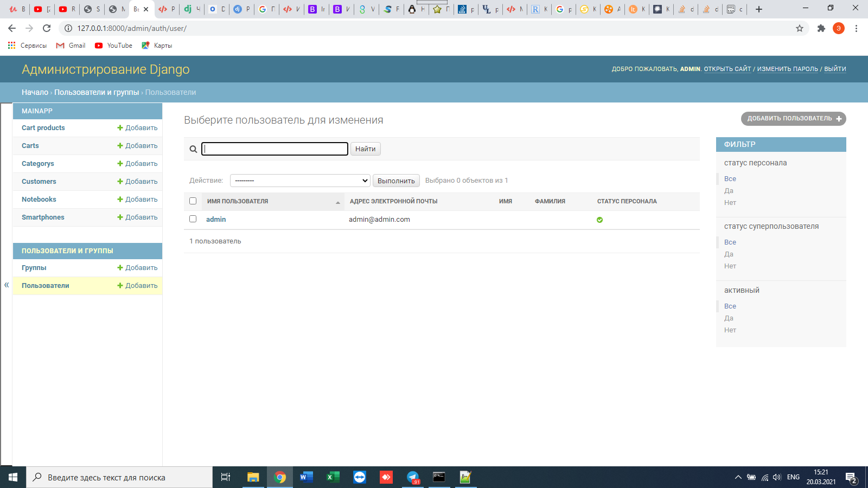The width and height of the screenshot is (868, 488).
Task: Open the Chrome three-dot menu
Action: click(856, 28)
